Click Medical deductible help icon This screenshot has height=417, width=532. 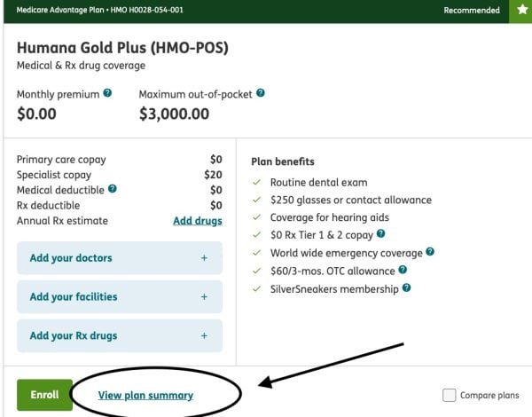[x=113, y=189]
